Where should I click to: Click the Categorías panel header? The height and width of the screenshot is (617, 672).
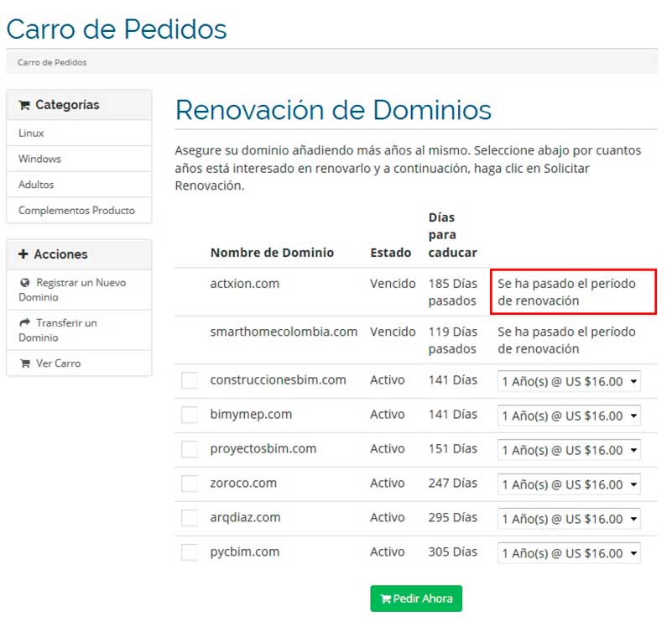[x=80, y=105]
